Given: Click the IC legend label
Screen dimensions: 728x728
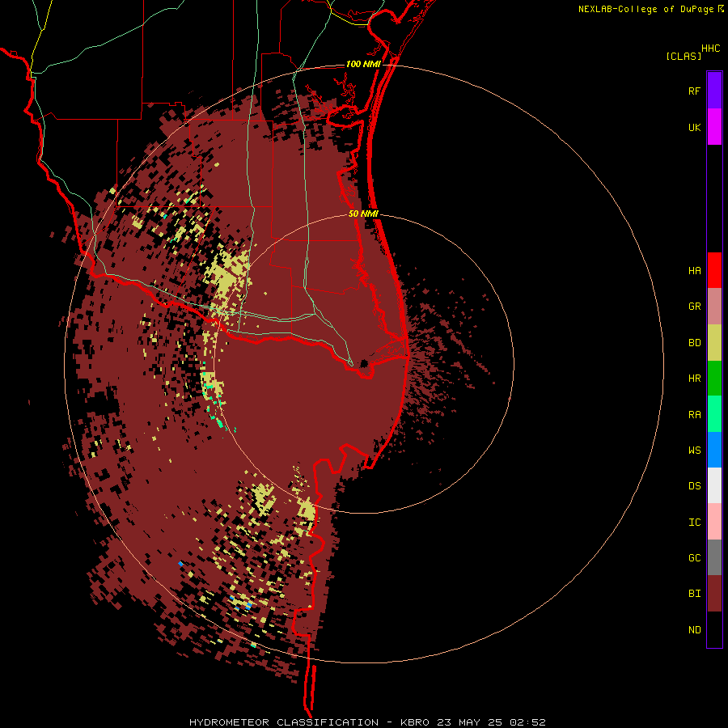Looking at the screenshot, I should click(x=694, y=523).
